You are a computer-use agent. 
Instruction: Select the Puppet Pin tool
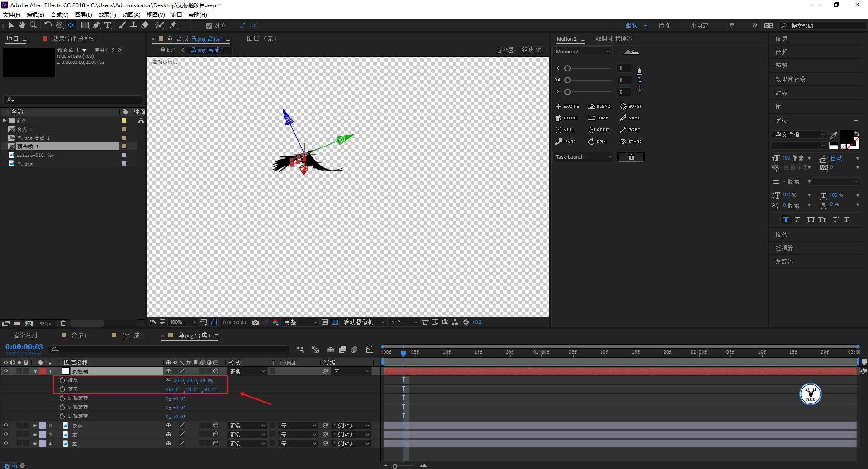(x=173, y=25)
